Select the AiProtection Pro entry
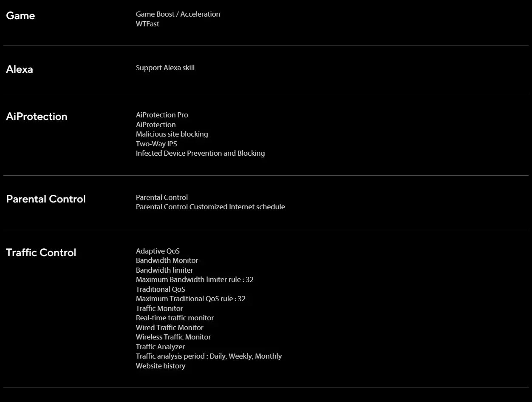The width and height of the screenshot is (532, 402). tap(162, 115)
